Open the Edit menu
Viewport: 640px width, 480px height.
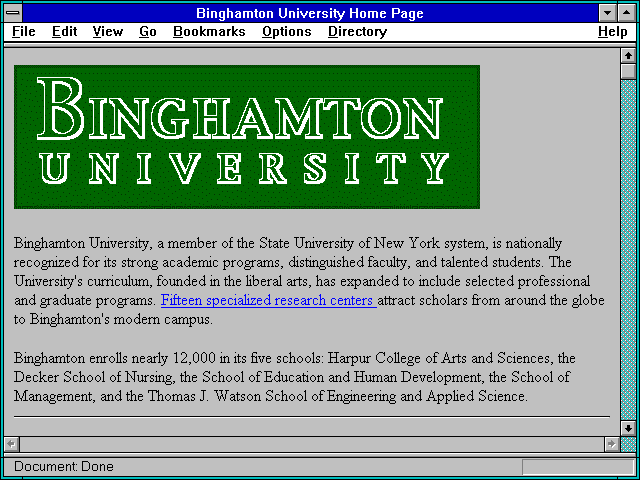(x=64, y=32)
